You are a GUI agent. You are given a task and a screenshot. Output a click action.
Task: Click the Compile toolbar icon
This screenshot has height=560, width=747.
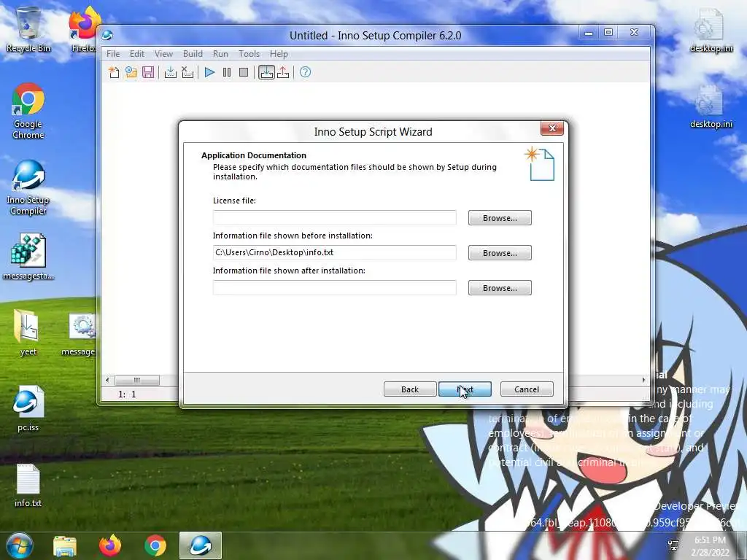[170, 72]
